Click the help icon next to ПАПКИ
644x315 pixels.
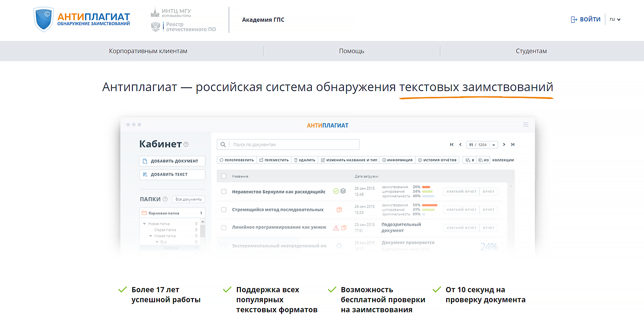pos(165,199)
